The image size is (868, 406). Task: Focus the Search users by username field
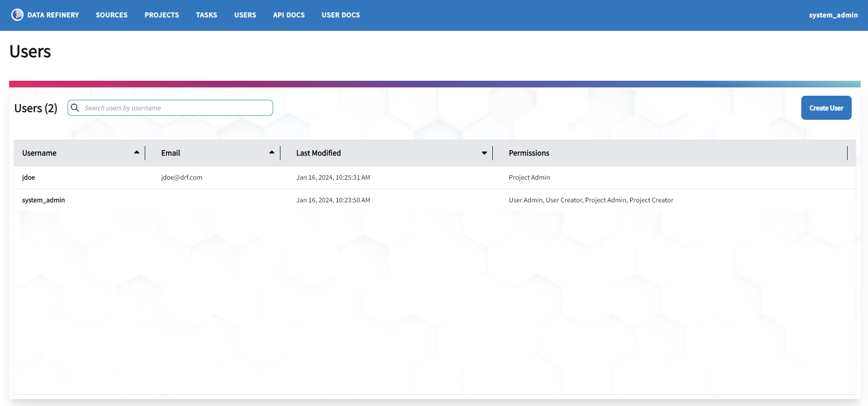tap(170, 108)
